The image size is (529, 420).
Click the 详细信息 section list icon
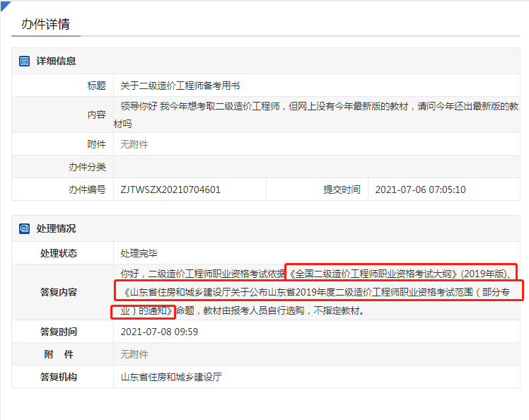coord(25,62)
